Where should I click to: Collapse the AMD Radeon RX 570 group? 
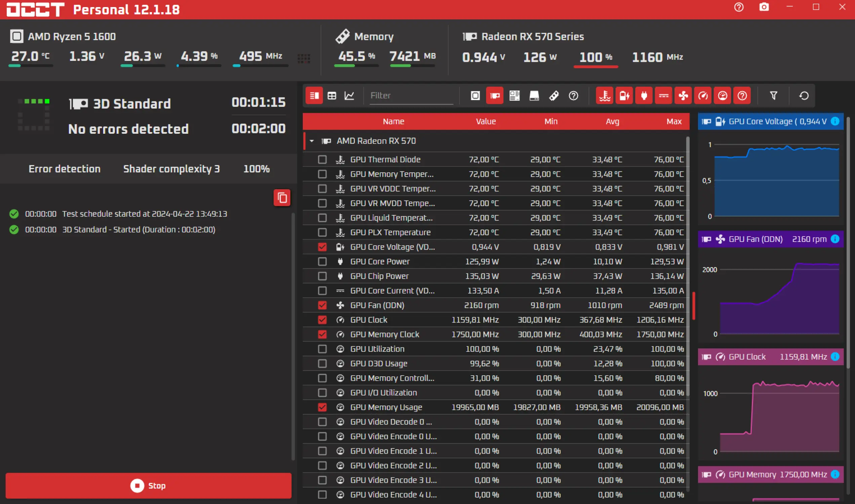312,140
